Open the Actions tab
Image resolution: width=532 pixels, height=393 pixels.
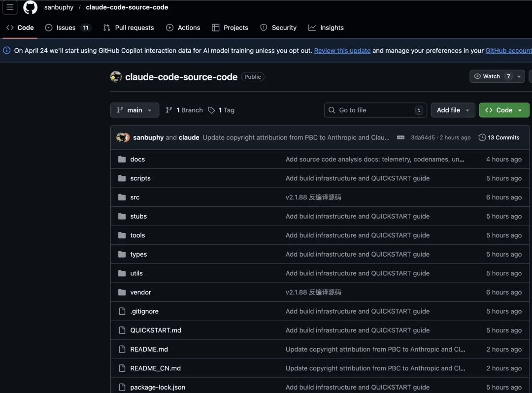tap(183, 28)
